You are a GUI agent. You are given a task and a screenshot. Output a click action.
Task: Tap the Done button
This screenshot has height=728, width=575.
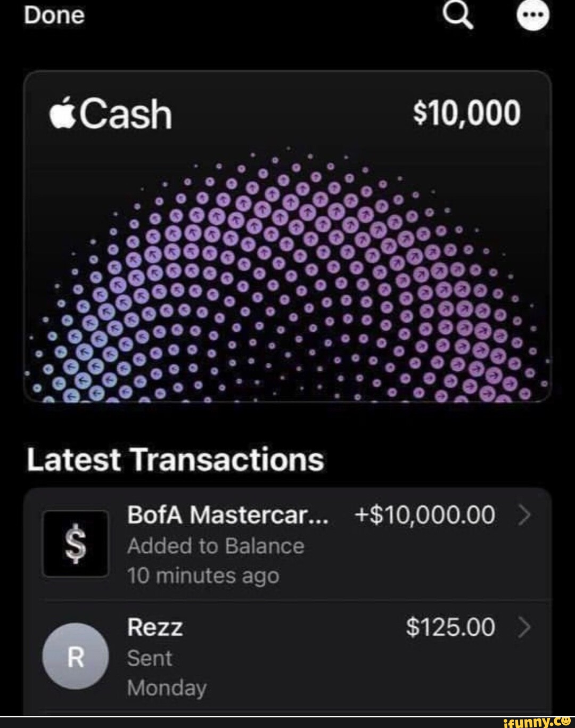click(54, 15)
